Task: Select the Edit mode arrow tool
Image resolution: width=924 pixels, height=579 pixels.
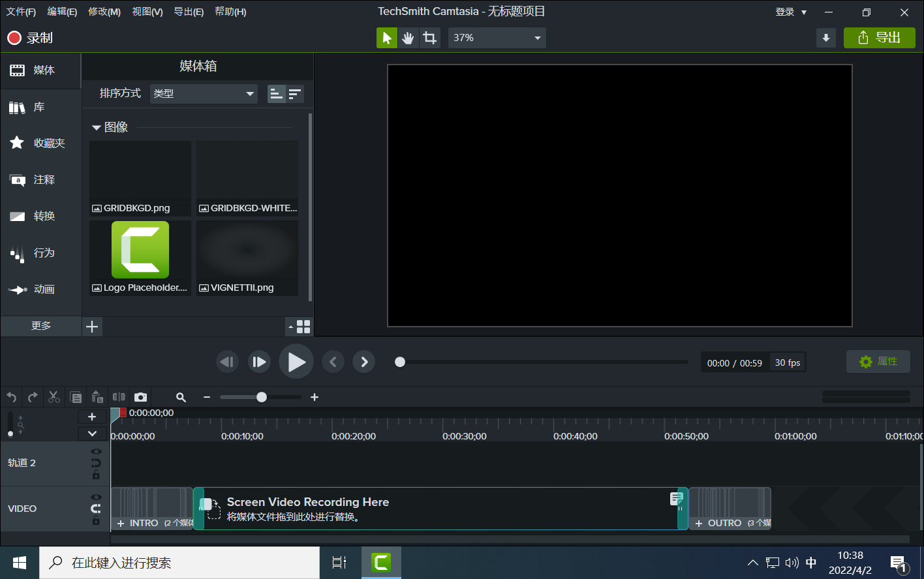Action: (387, 38)
